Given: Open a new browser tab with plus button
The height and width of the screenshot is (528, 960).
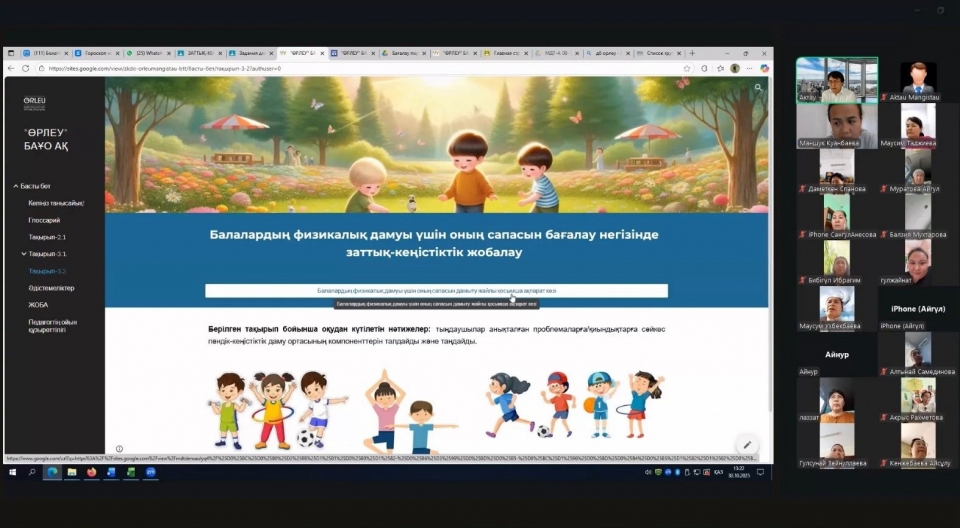Looking at the screenshot, I should pos(692,53).
